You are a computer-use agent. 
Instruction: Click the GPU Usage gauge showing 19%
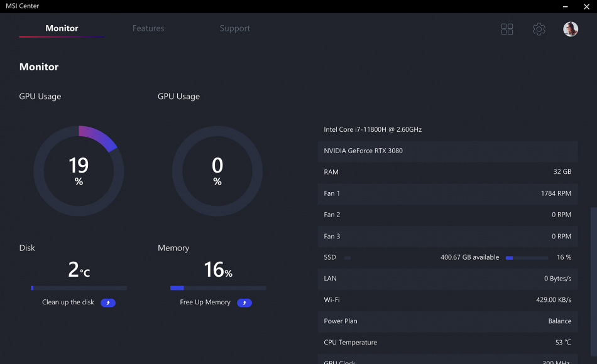point(79,171)
